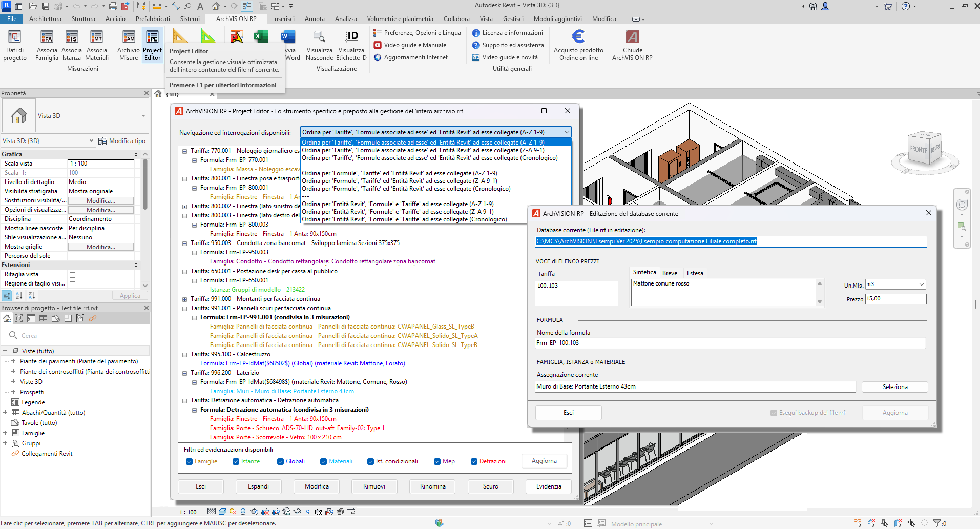Click the Word export icon in ribbon
The width and height of the screenshot is (980, 529).
(288, 36)
